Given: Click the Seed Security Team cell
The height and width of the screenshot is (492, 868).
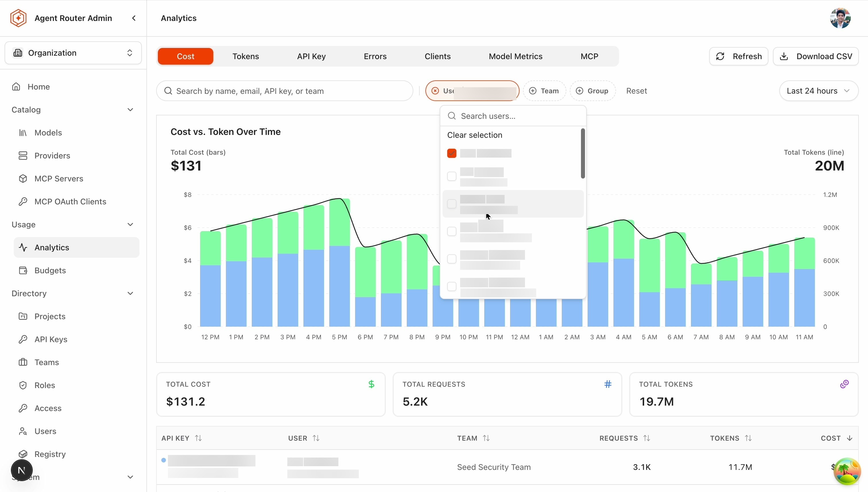Looking at the screenshot, I should [x=494, y=467].
